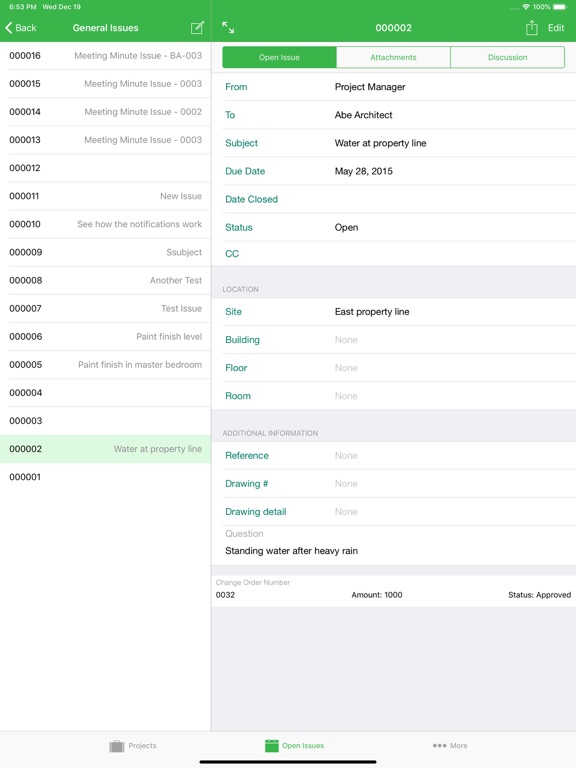Image resolution: width=576 pixels, height=768 pixels.
Task: Tap the CC row
Action: click(394, 254)
